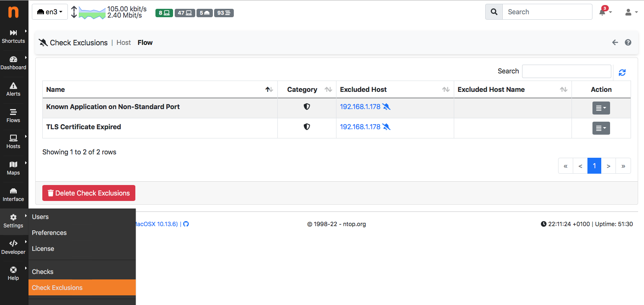Click "Showing 1 to 2 of 2 rows" text

(79, 152)
